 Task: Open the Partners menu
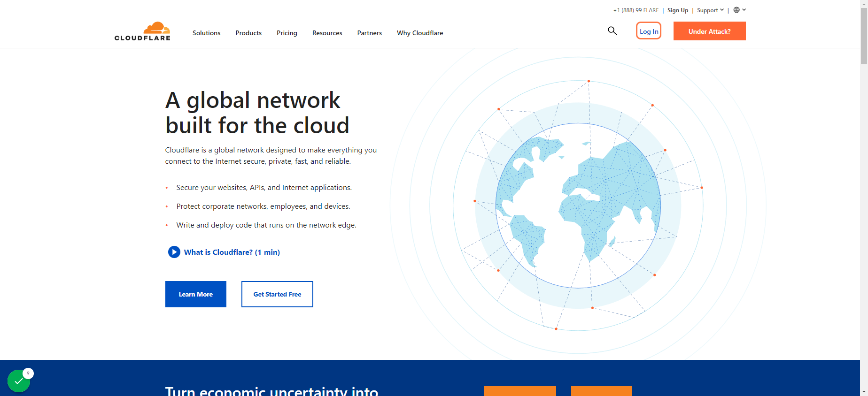(x=370, y=33)
